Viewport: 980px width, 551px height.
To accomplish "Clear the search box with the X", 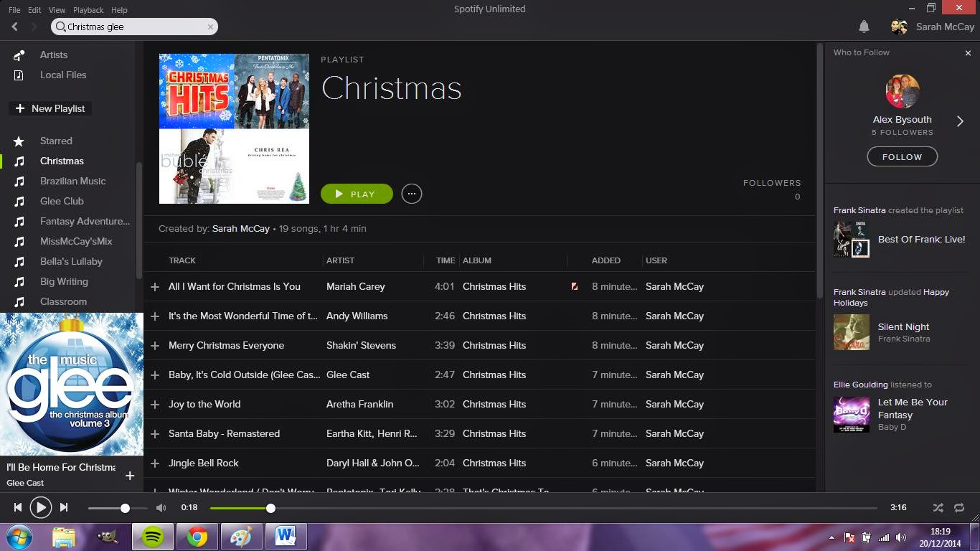I will (x=210, y=27).
